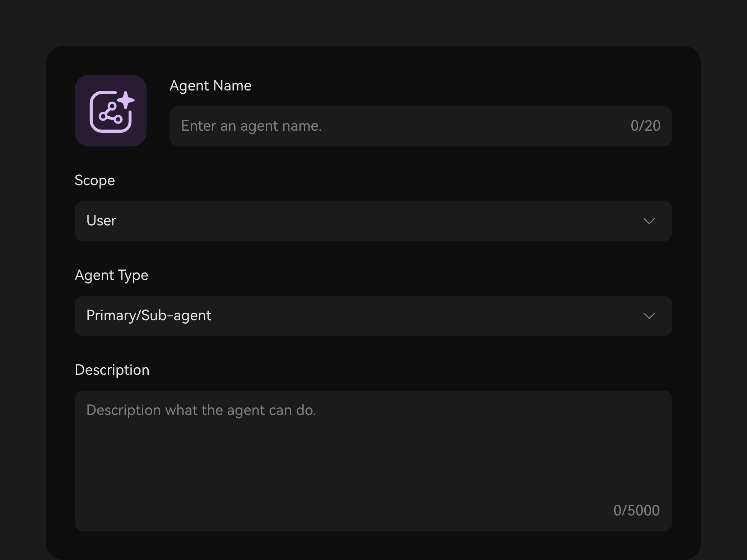Click the 'Description' field label
The width and height of the screenshot is (747, 560).
point(112,370)
